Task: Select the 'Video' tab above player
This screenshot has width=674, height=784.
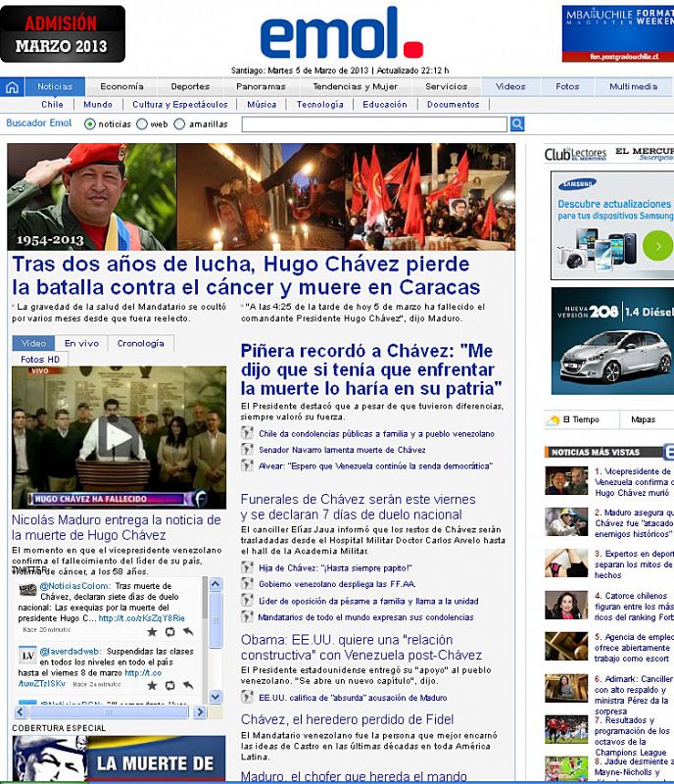Action: tap(33, 343)
